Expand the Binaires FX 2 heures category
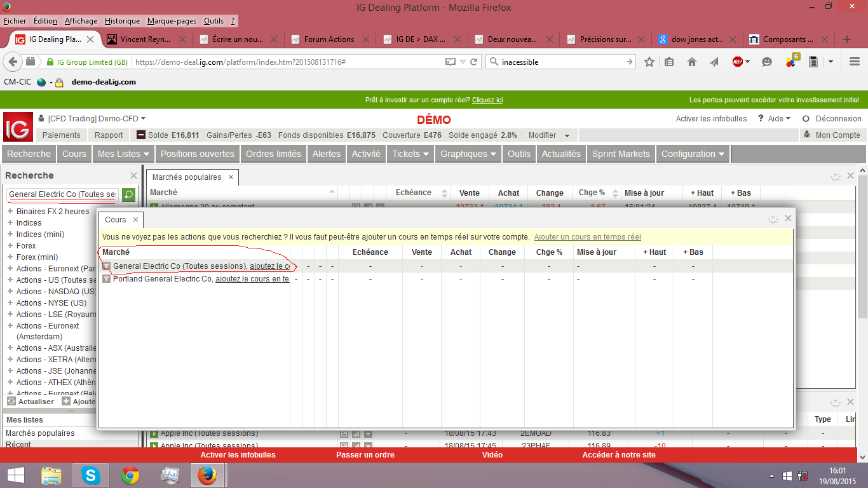868x488 pixels. (10, 212)
